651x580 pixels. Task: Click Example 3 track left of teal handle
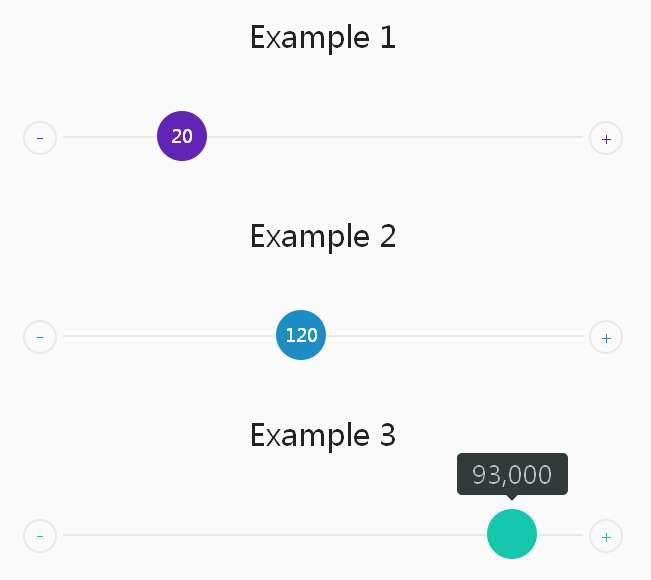[270, 535]
